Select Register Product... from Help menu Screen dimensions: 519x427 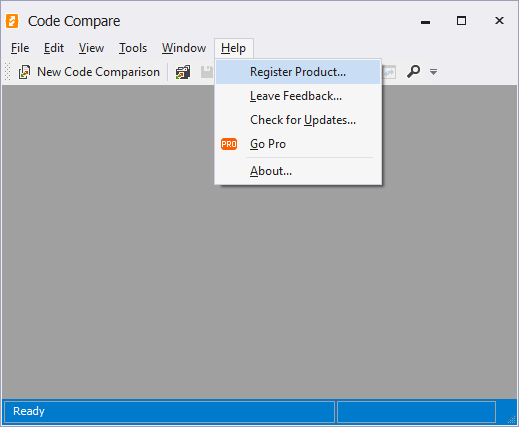click(x=298, y=72)
